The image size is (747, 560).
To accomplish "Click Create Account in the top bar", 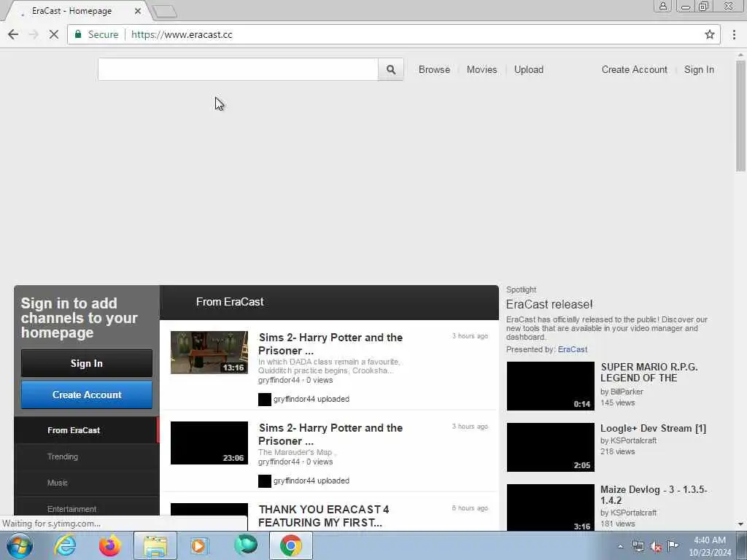I will point(634,69).
